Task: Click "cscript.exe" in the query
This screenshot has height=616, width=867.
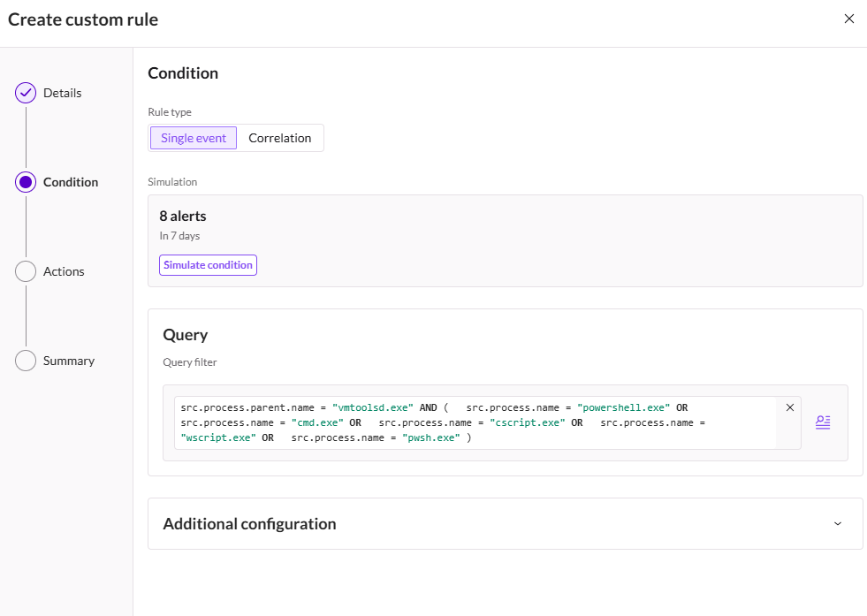Action: click(528, 422)
